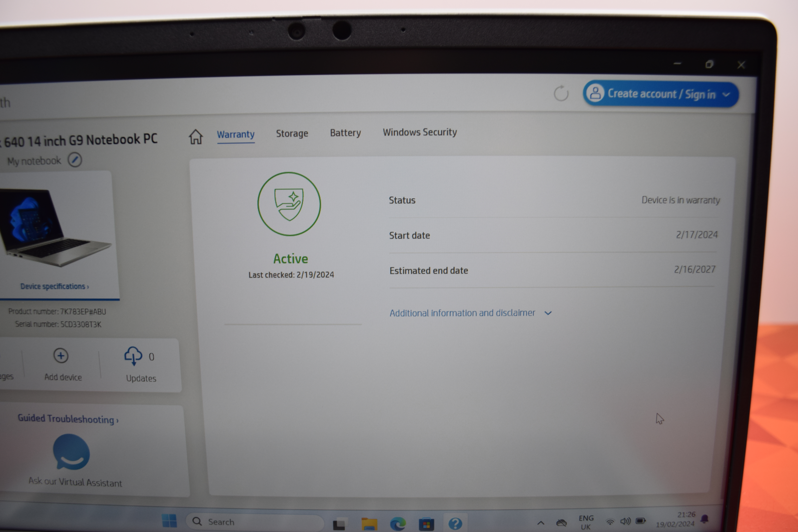Open Wi-Fi network tray icon

610,521
